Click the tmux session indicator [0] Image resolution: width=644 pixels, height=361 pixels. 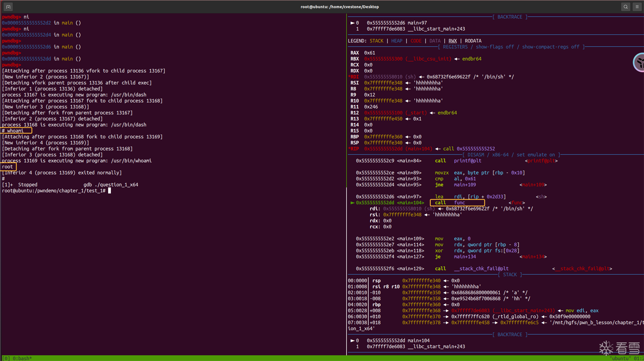point(6,358)
